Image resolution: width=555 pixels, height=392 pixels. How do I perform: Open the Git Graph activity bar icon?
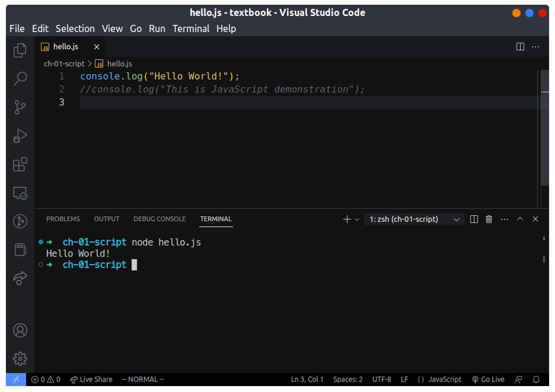[20, 221]
